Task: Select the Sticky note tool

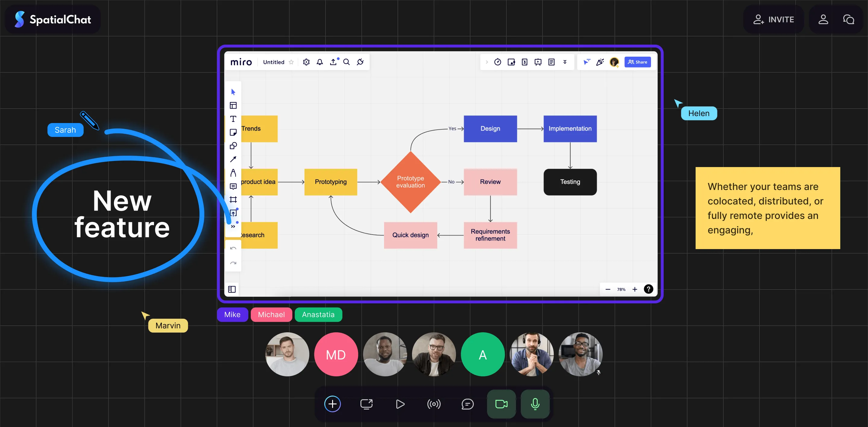Action: (233, 132)
